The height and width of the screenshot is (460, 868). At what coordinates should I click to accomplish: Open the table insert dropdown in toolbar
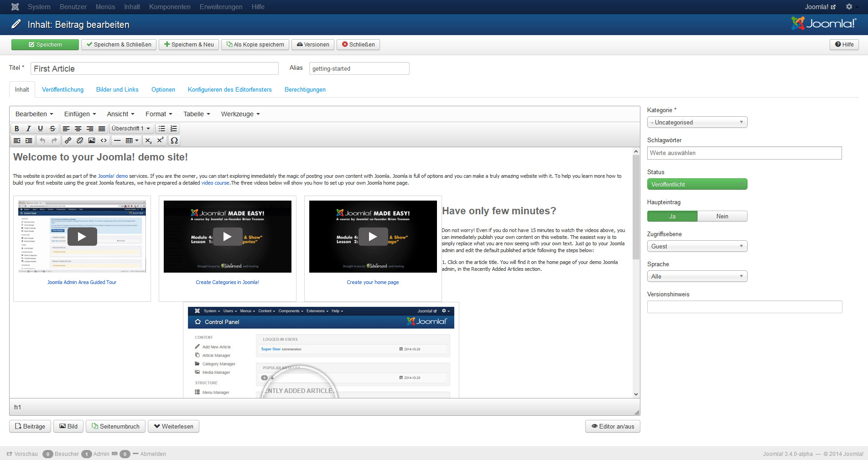pos(132,140)
